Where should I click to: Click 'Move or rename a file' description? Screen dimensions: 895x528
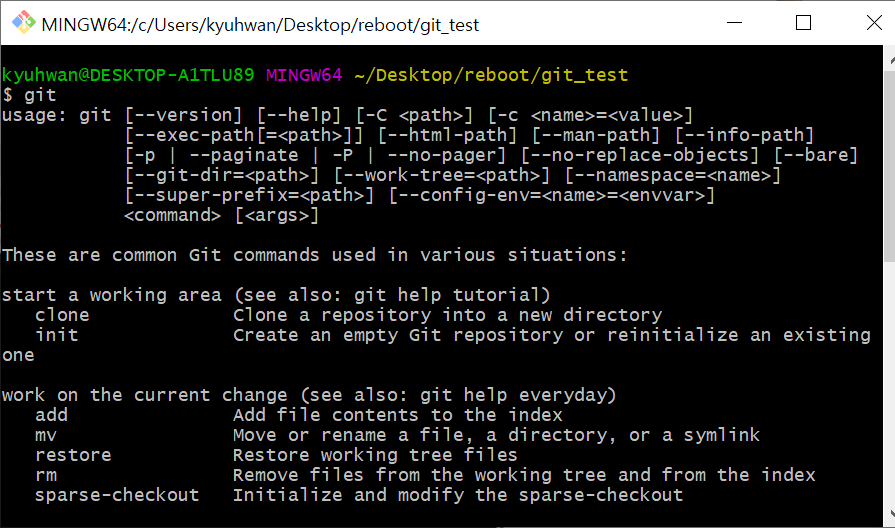(497, 435)
